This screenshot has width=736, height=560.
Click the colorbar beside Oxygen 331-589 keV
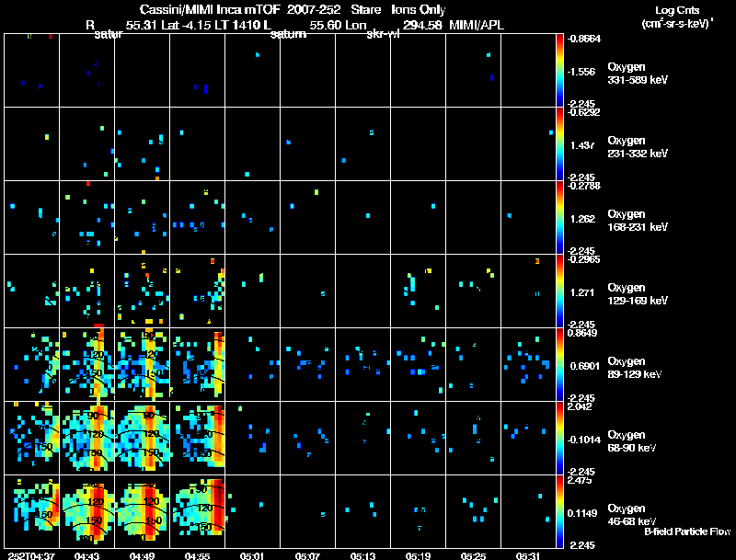(559, 71)
